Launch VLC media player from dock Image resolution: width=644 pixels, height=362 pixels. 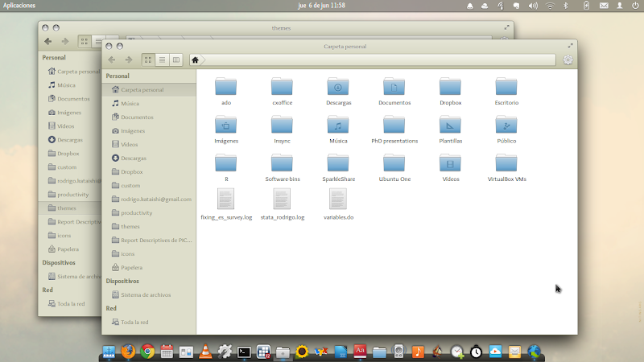point(205,352)
